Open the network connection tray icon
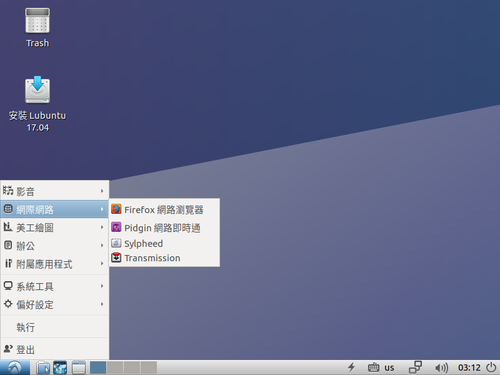 tap(415, 367)
